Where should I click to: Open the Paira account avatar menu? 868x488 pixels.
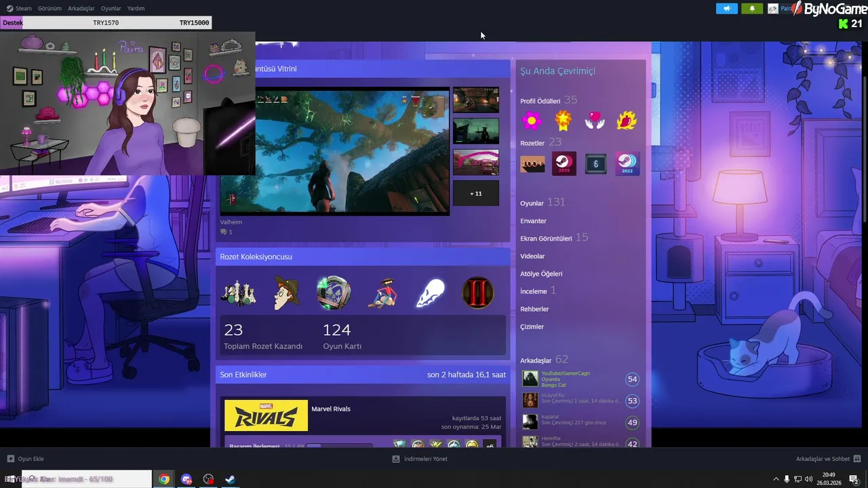click(x=773, y=9)
